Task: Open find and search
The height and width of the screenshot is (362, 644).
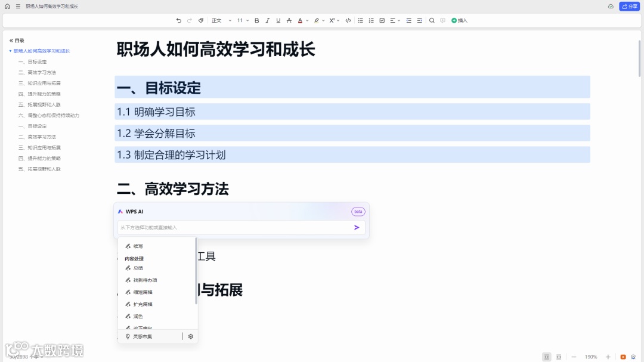Action: (432, 20)
